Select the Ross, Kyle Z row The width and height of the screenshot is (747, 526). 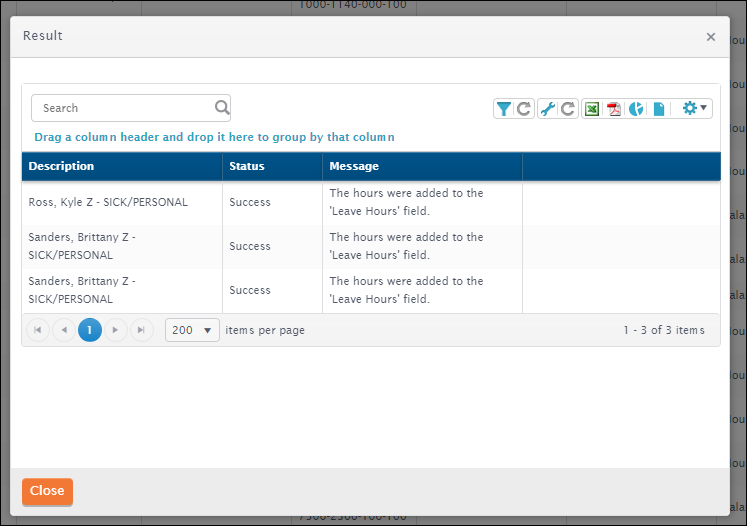pos(108,202)
